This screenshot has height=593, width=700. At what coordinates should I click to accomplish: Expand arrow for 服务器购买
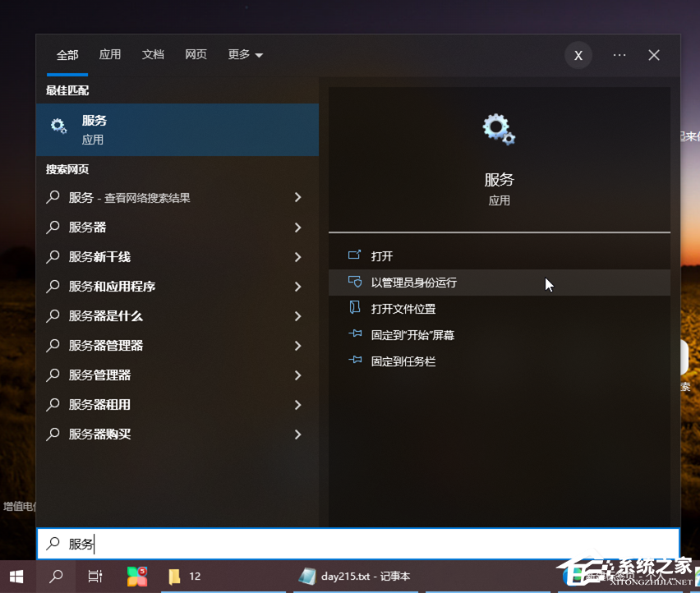(297, 434)
